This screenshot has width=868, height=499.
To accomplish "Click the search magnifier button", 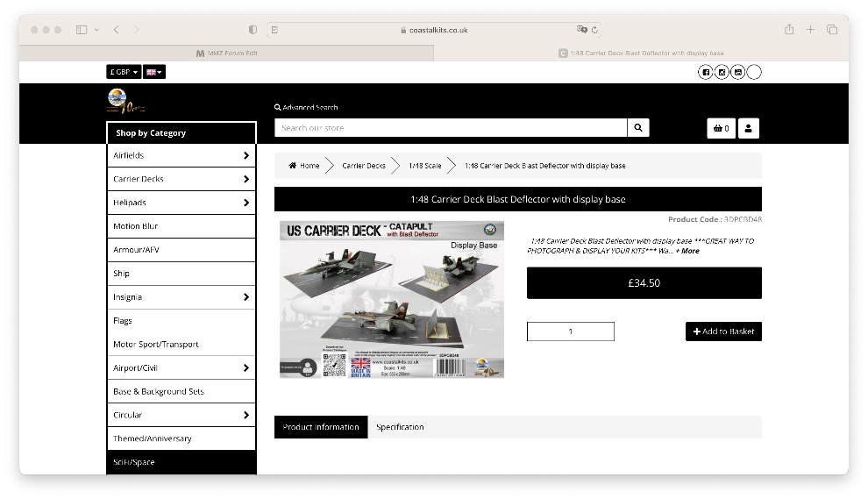I will pyautogui.click(x=638, y=128).
